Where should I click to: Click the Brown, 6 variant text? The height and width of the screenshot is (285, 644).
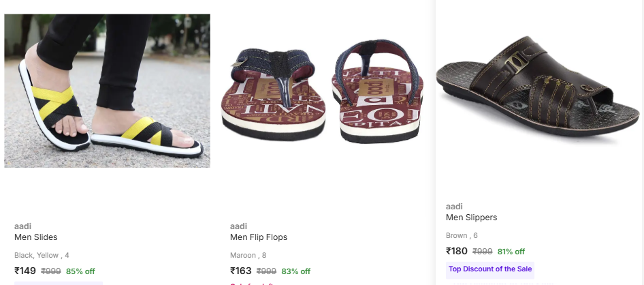[462, 235]
